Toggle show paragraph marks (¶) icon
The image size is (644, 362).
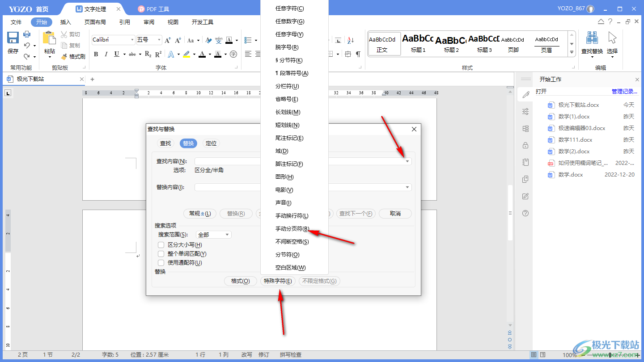click(x=358, y=54)
